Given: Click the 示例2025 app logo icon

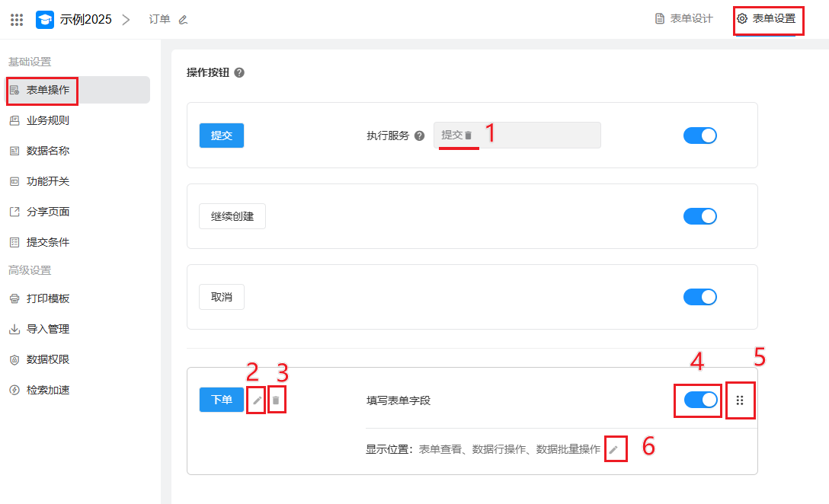Looking at the screenshot, I should click(x=45, y=19).
